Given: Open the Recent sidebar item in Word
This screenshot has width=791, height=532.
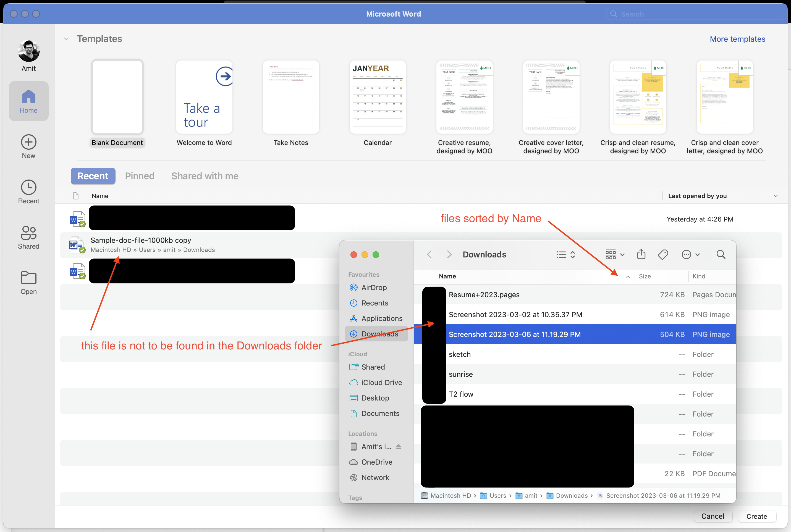Looking at the screenshot, I should tap(28, 192).
